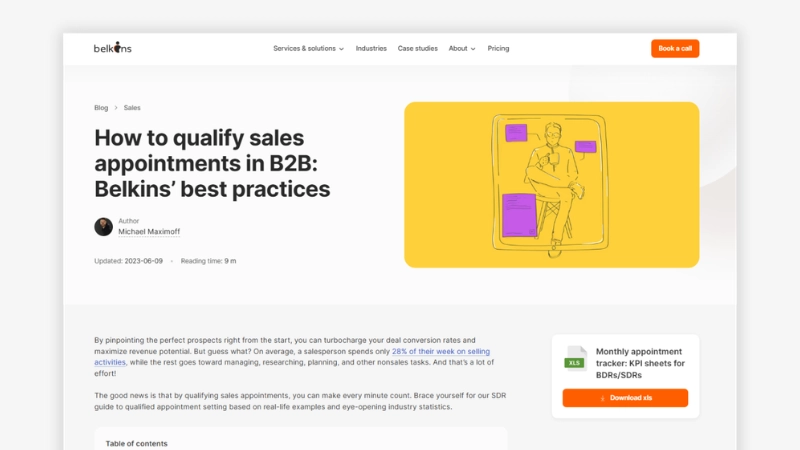The width and height of the screenshot is (800, 450).
Task: Click the Download xls button
Action: pos(625,398)
